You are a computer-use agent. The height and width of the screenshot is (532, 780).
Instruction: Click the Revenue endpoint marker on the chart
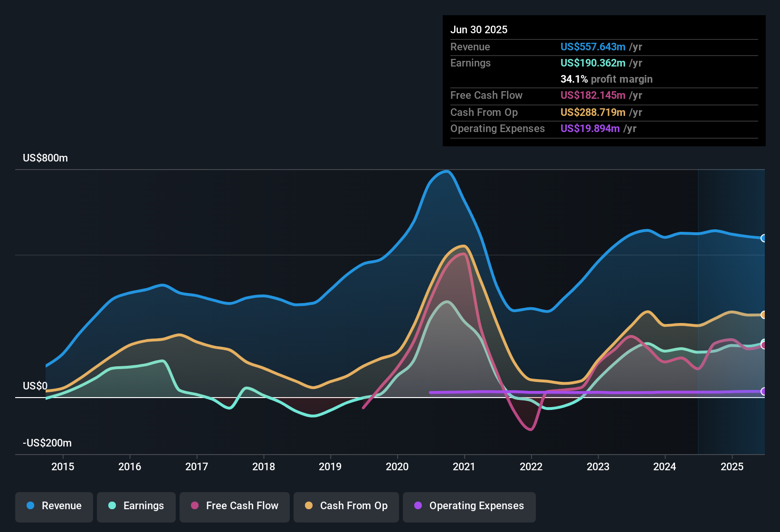(763, 238)
